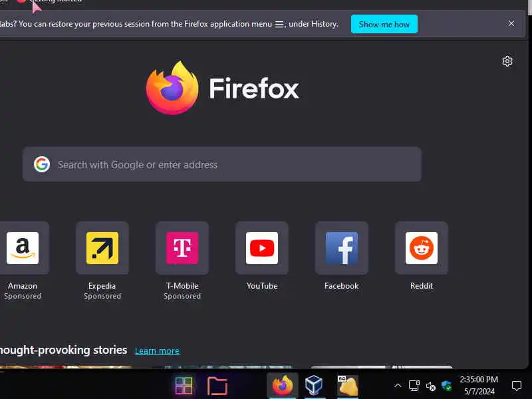Screen dimensions: 532x399
Task: Click the Google logo in search box
Action: point(42,164)
